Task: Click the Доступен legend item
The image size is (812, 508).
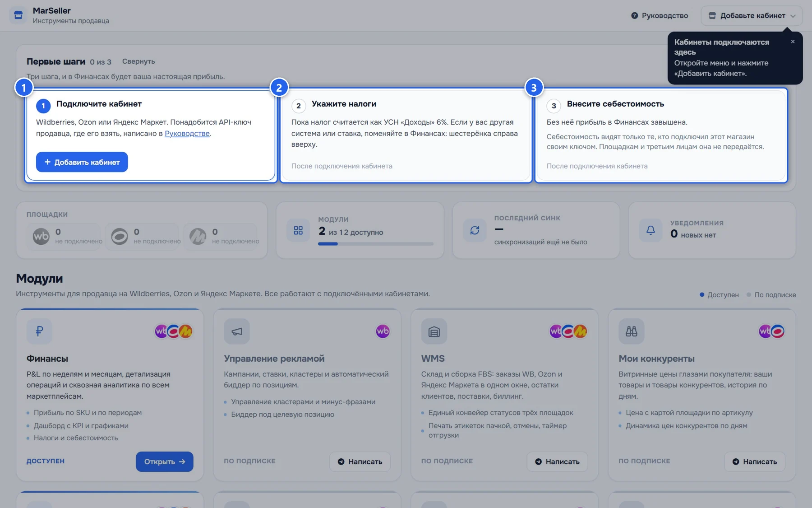Action: point(719,294)
